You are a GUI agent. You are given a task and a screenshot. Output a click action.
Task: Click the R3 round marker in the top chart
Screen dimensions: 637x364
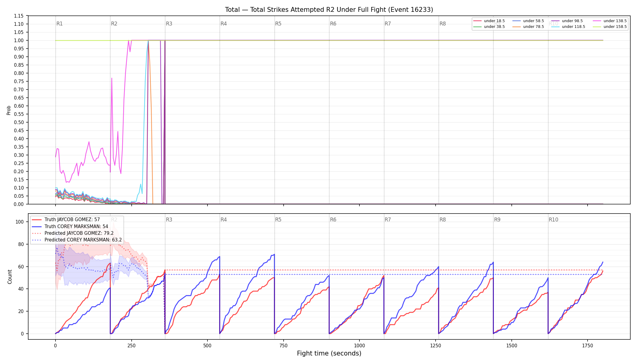coord(169,24)
